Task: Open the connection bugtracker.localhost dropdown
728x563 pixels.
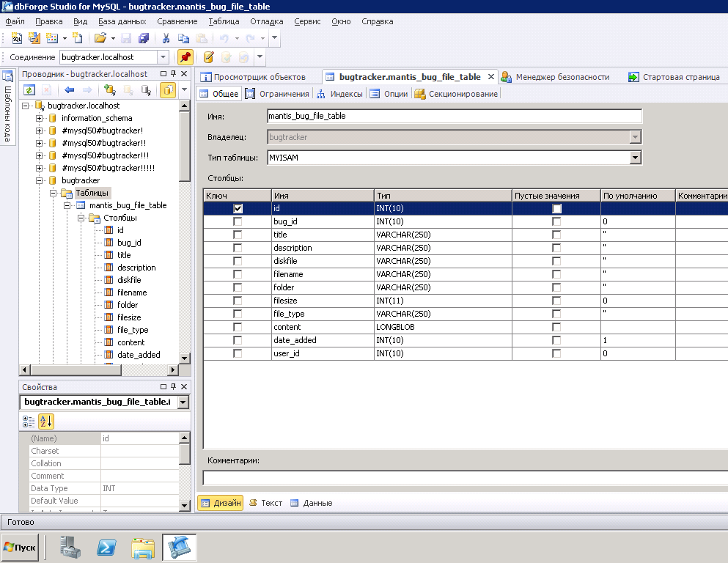Action: pyautogui.click(x=163, y=57)
